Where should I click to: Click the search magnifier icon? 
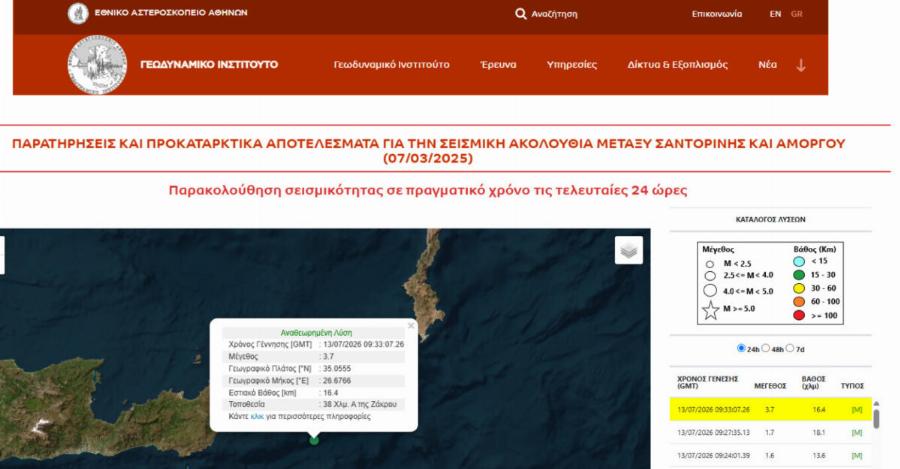[521, 14]
